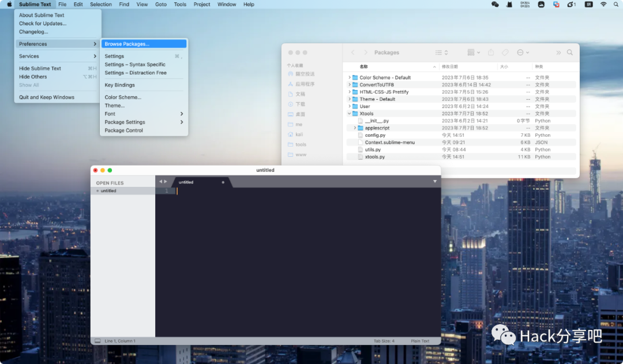This screenshot has height=364, width=623.
Task: Open Applications in the Finder sidebar
Action: tap(301, 84)
